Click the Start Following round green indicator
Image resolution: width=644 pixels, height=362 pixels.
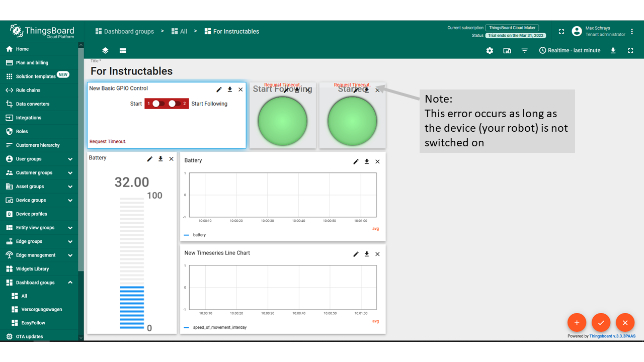(283, 121)
